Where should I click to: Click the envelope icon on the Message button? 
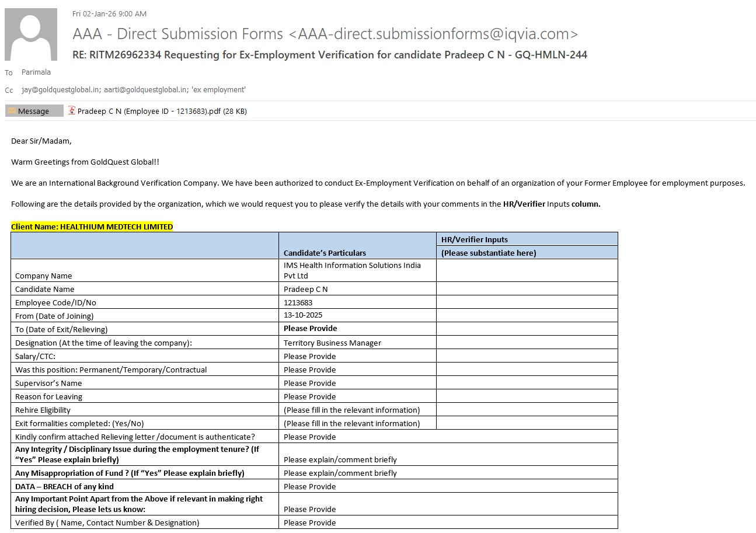[12, 111]
